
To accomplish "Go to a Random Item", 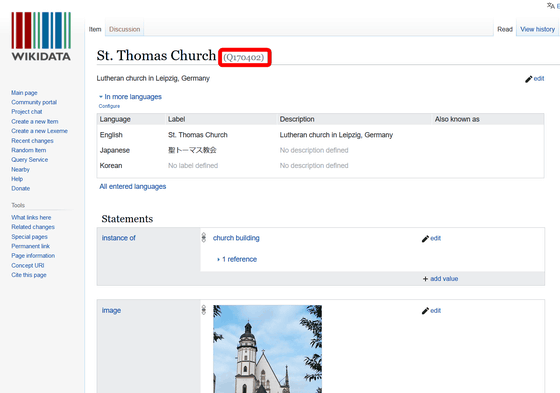I will point(29,150).
